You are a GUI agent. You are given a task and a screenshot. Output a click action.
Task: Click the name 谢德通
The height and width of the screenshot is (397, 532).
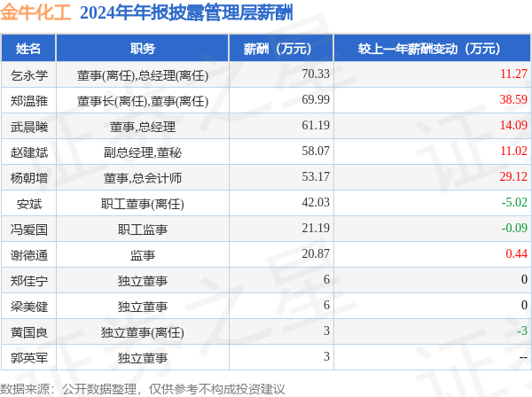[x=29, y=255]
